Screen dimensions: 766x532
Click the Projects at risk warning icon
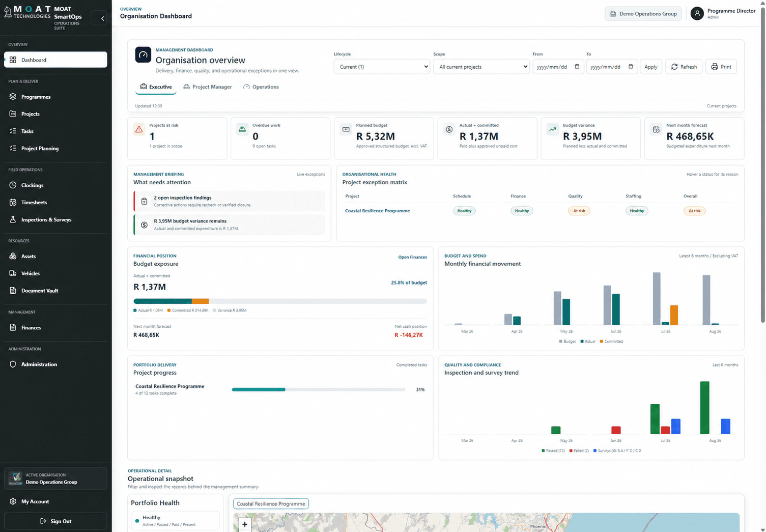coord(139,130)
